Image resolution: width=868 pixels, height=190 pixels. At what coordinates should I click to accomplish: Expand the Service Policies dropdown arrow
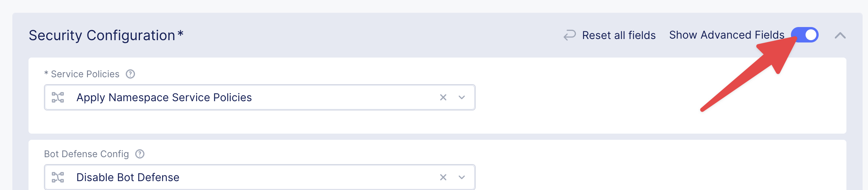coord(462,97)
